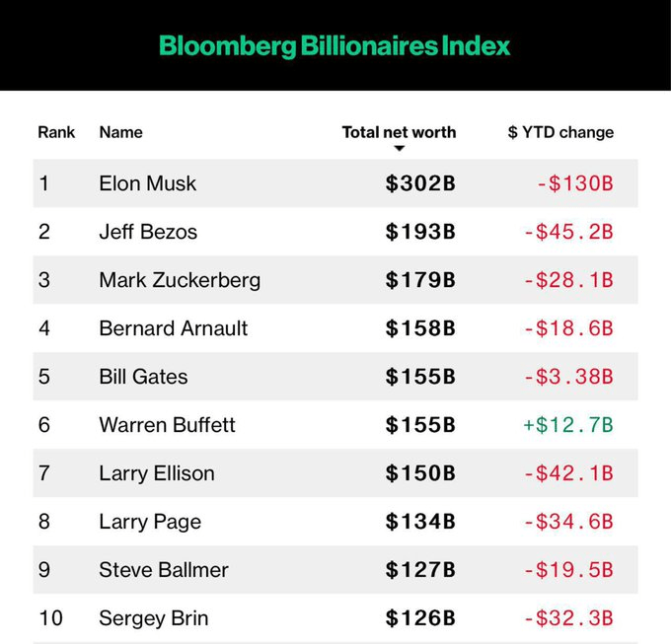Open Jeff Bezos's profile

tap(148, 232)
